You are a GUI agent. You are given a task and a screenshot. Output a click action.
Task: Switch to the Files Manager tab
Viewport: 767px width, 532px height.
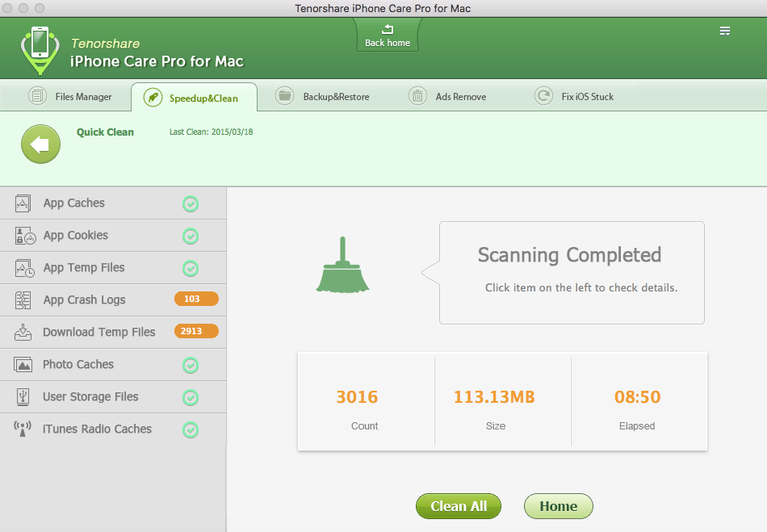tap(70, 96)
